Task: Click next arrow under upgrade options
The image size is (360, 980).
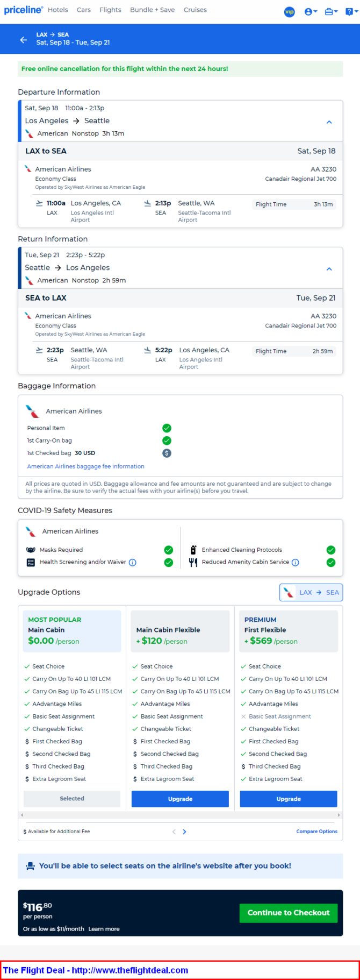Action: (x=184, y=832)
